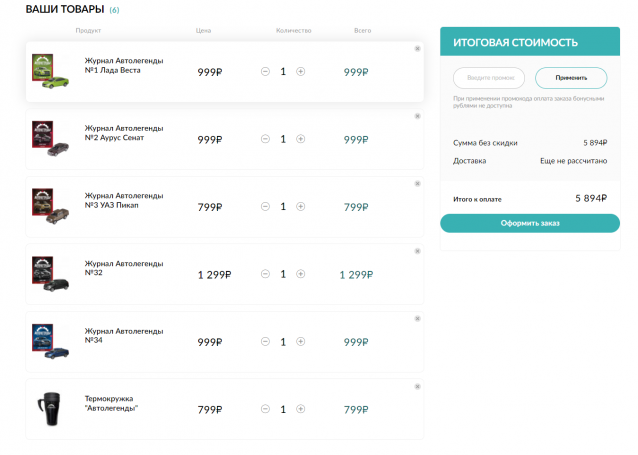Open Термокружка "Автолегенды" product link
Image resolution: width=638 pixels, height=455 pixels.
coord(111,403)
